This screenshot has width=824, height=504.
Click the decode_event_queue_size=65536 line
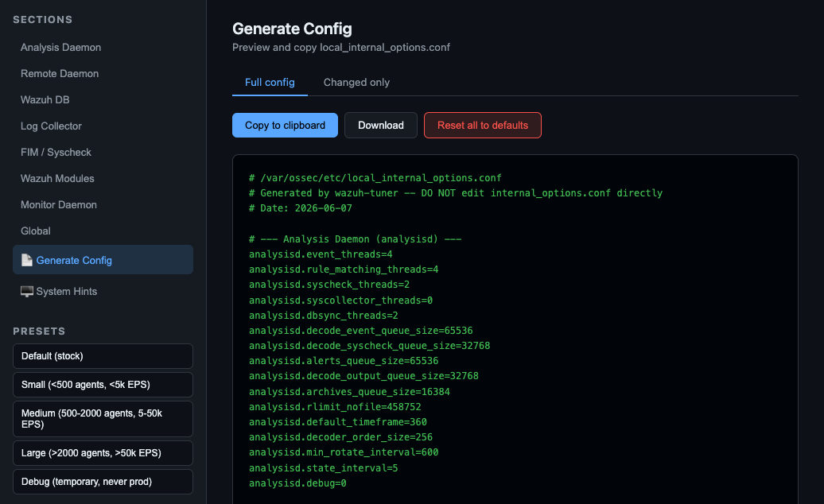tap(360, 331)
